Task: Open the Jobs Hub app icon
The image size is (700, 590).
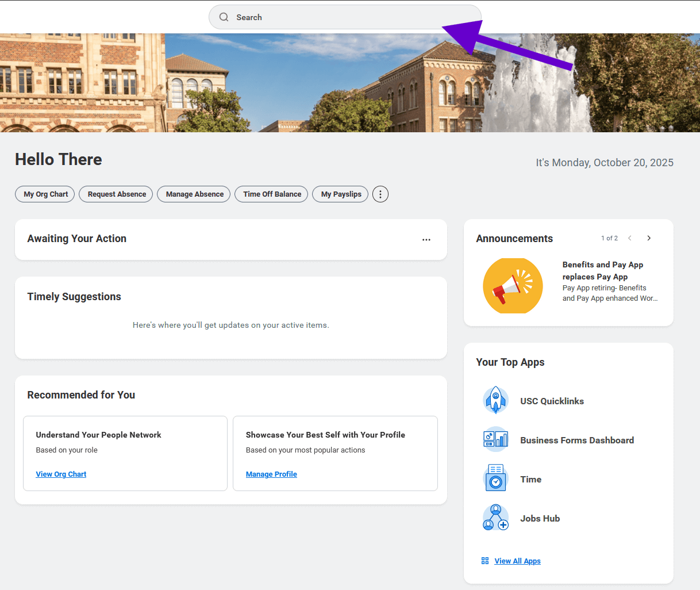Action: pos(495,518)
